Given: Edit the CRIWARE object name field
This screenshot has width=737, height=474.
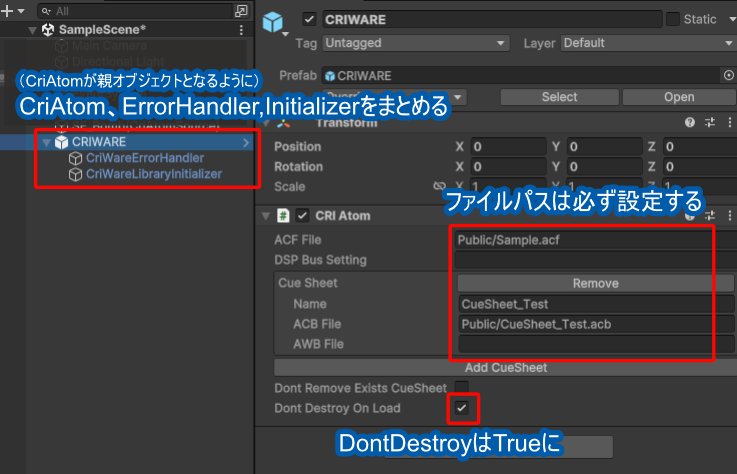Looking at the screenshot, I should click(x=492, y=19).
